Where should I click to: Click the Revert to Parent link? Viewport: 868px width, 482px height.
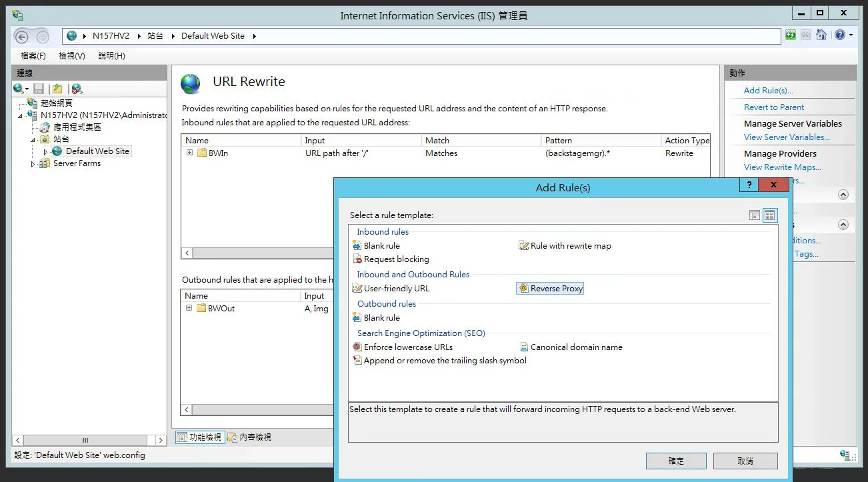(x=774, y=107)
